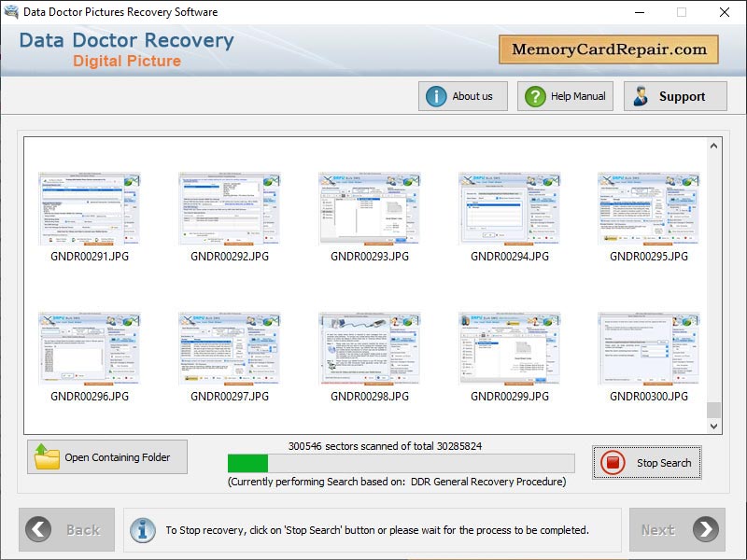Click the application icon in the title bar
The height and width of the screenshot is (560, 747).
click(10, 12)
